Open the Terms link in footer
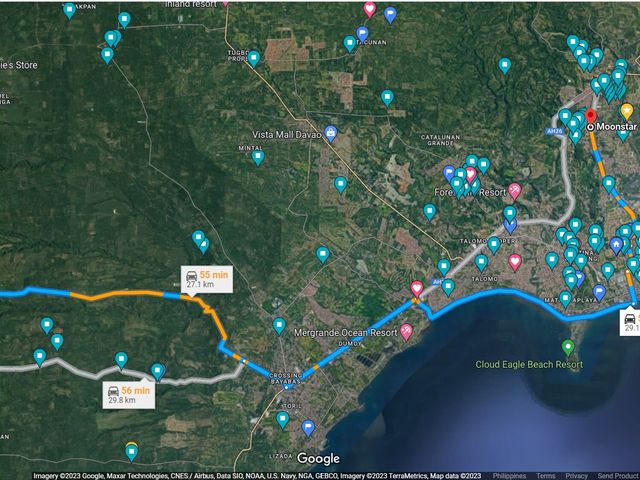Viewport: 640px width, 480px height. coord(545,476)
